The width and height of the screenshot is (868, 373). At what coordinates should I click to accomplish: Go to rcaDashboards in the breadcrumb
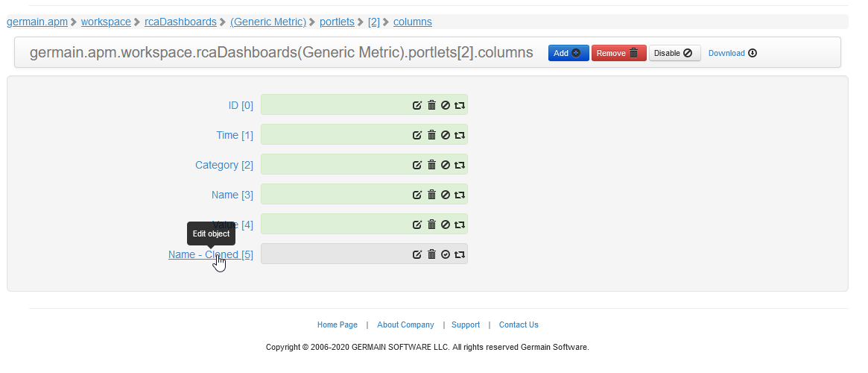(180, 22)
